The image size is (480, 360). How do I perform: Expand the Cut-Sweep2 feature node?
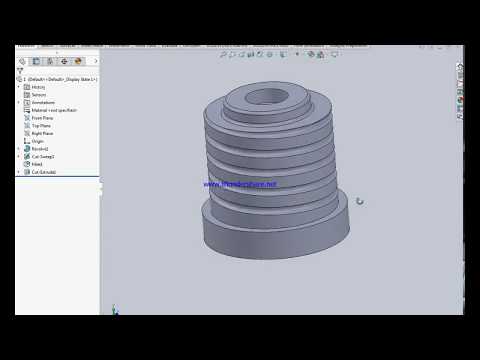(19, 156)
